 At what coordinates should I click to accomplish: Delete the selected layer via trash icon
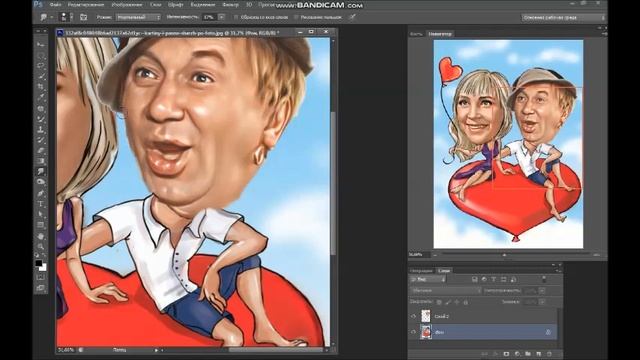(549, 354)
